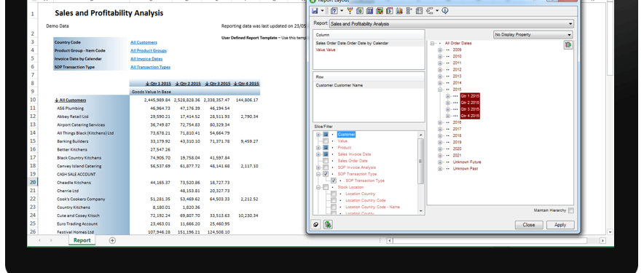Click the spreadsheet horizontal scroll right arrow

602,240
